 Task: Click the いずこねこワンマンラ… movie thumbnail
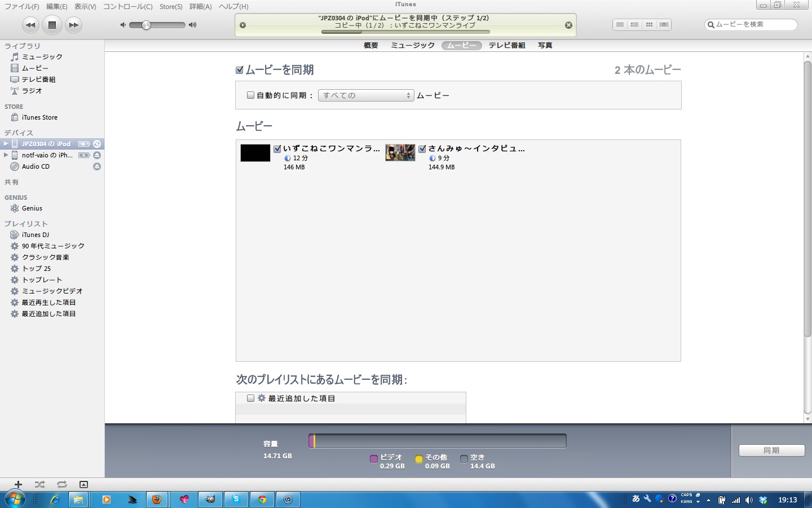[x=255, y=153]
